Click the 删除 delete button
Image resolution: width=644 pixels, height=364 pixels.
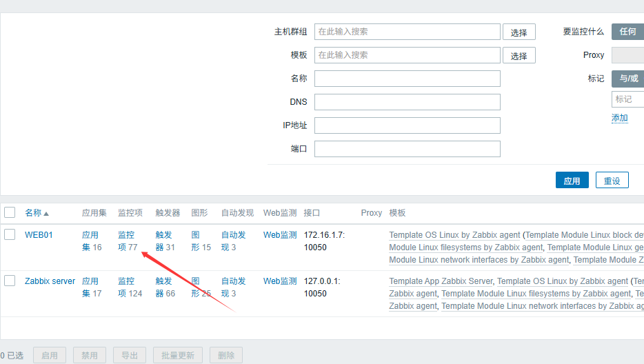tap(226, 355)
